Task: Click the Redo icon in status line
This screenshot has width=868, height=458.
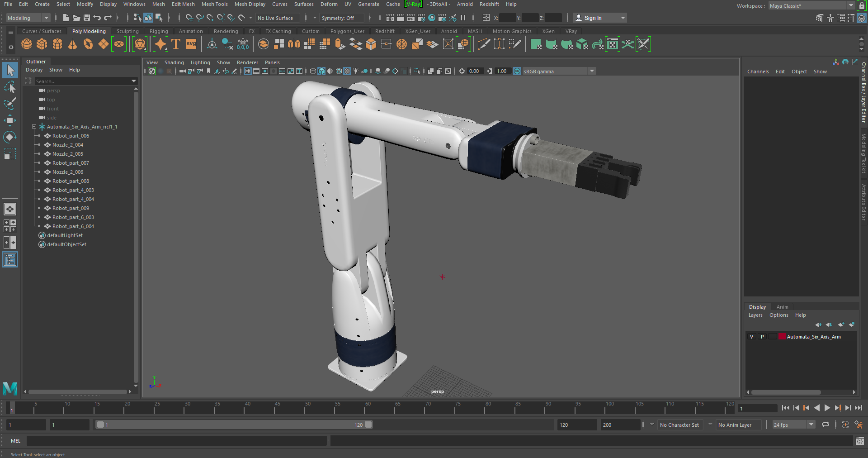Action: tap(108, 18)
